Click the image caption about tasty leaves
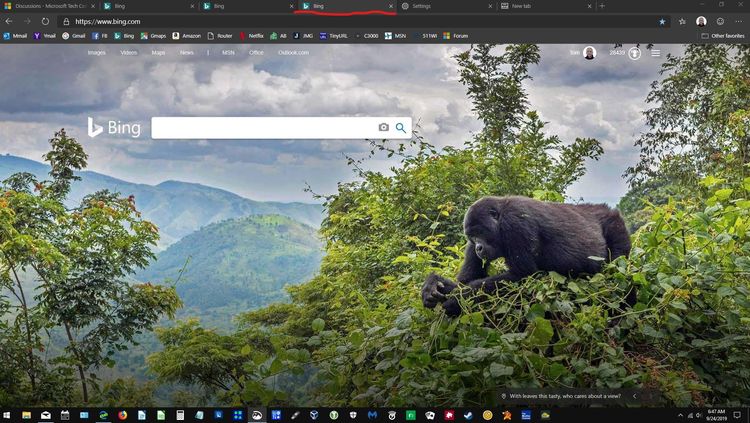The image size is (750, 423). 565,396
